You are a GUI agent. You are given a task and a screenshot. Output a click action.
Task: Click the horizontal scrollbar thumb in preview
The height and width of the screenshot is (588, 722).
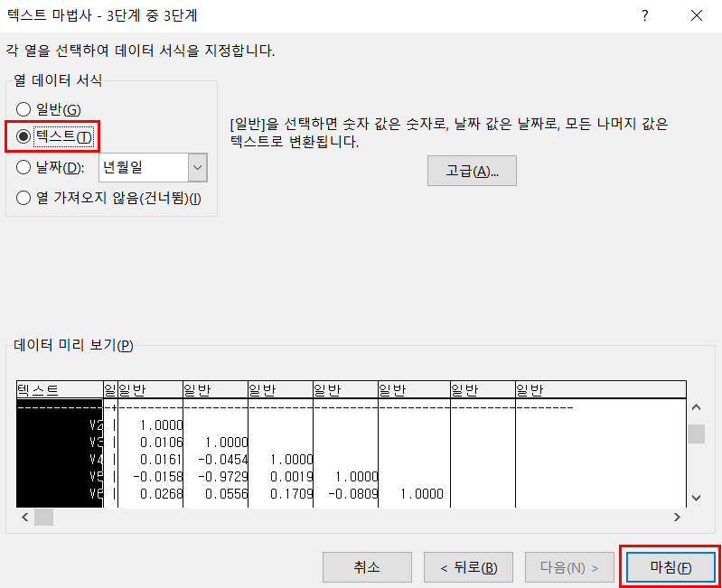(43, 518)
